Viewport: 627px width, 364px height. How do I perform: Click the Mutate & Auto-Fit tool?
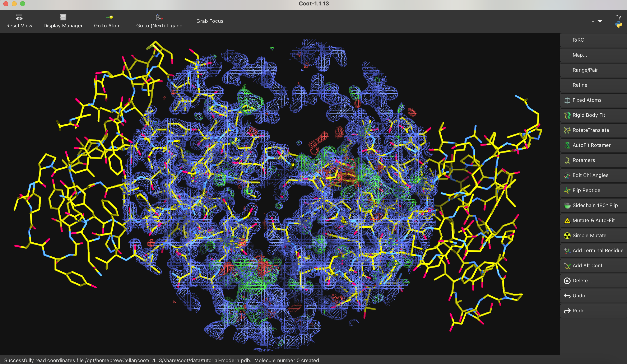coord(593,220)
